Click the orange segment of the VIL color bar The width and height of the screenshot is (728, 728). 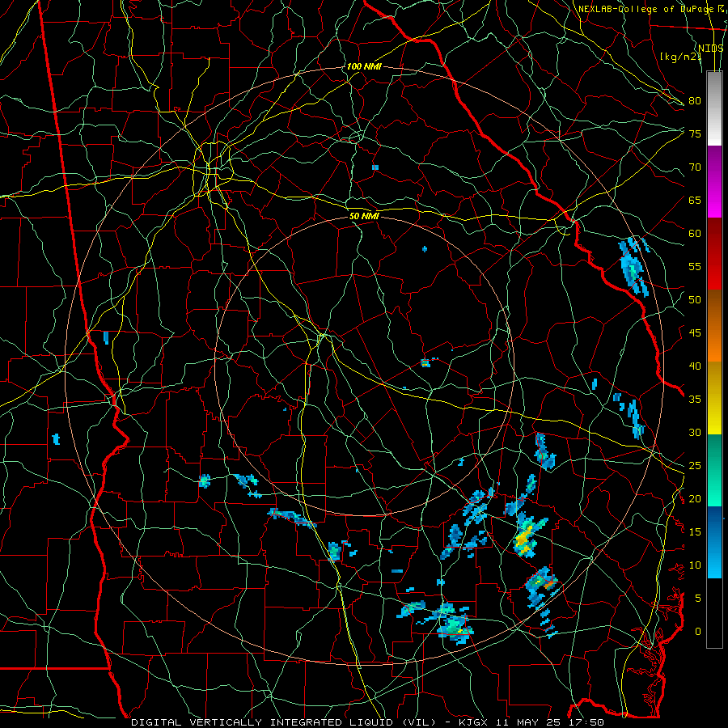click(x=714, y=326)
